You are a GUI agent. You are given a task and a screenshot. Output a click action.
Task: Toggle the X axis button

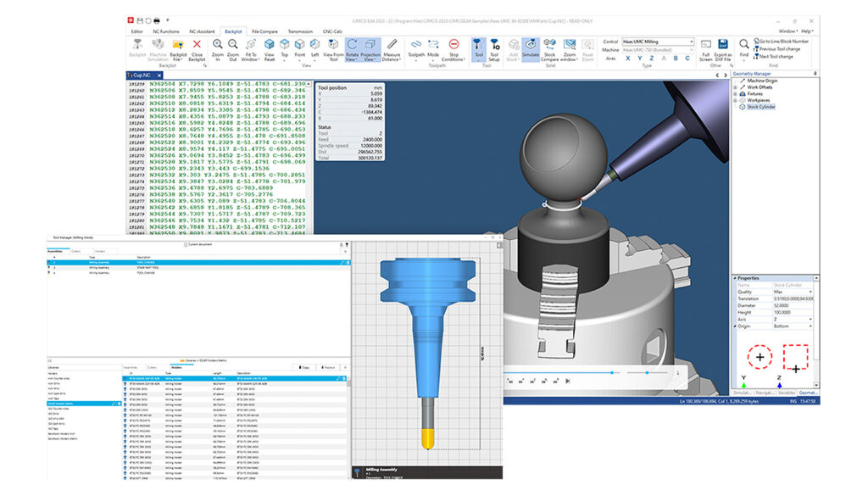628,59
